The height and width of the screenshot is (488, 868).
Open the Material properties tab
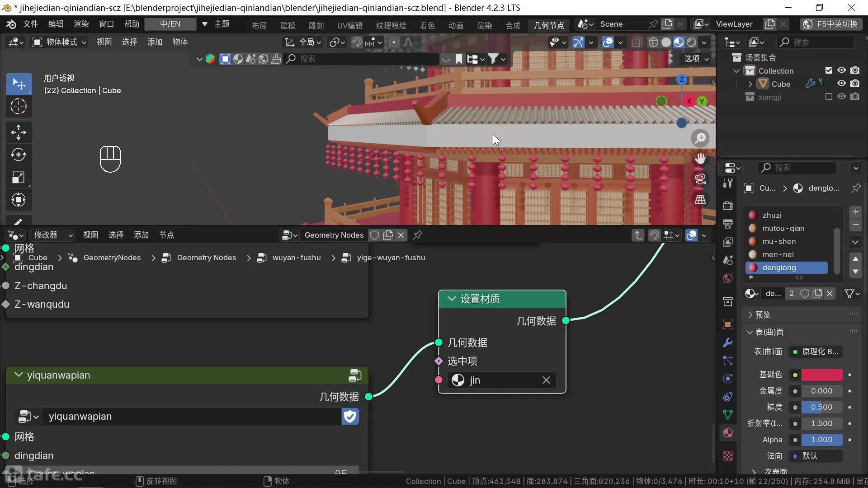(728, 433)
